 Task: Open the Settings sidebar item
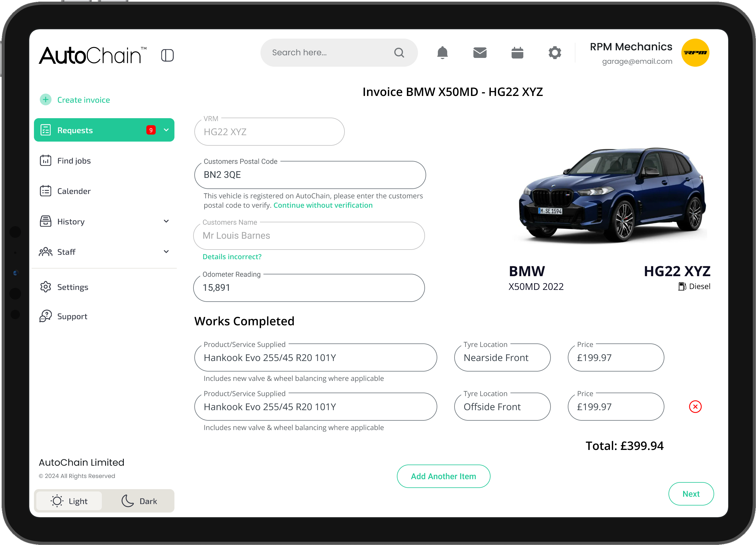point(73,286)
